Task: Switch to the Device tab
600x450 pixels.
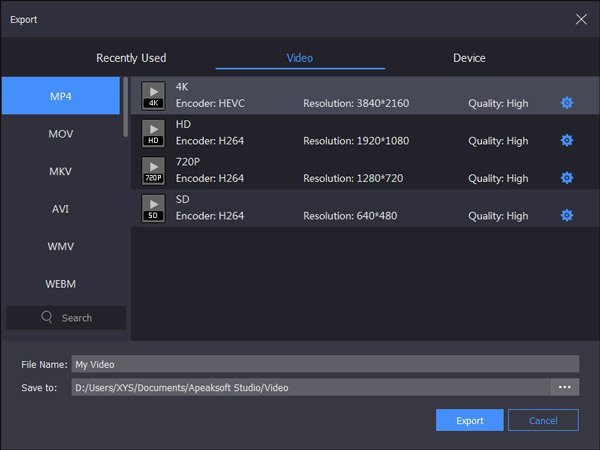Action: pyautogui.click(x=469, y=58)
